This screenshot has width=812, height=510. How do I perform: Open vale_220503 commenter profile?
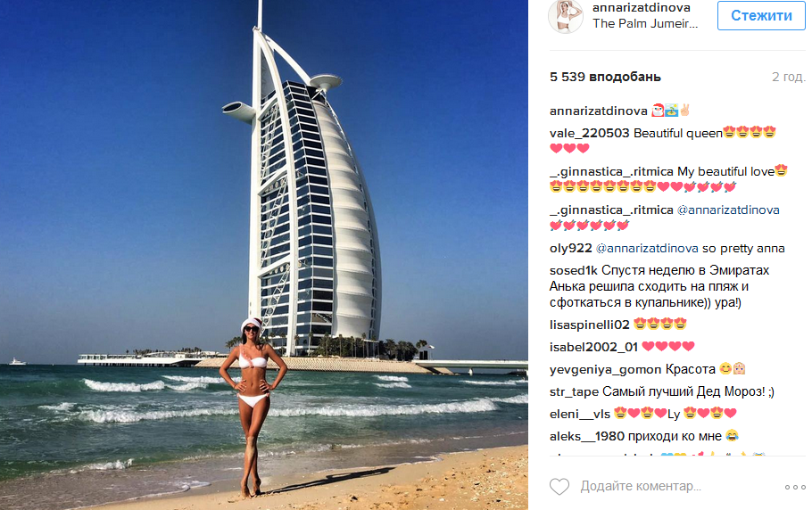click(589, 133)
